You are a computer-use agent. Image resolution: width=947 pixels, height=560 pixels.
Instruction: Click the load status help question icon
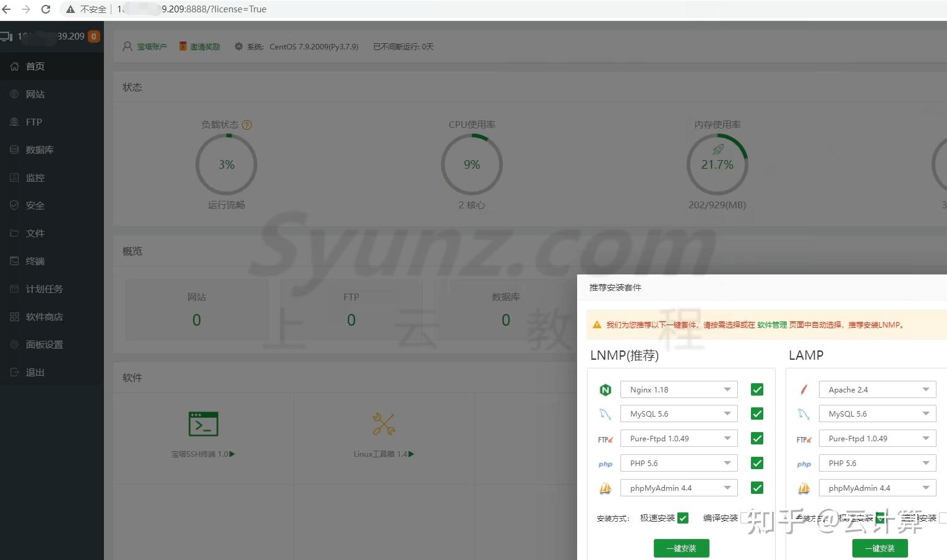[x=247, y=125]
